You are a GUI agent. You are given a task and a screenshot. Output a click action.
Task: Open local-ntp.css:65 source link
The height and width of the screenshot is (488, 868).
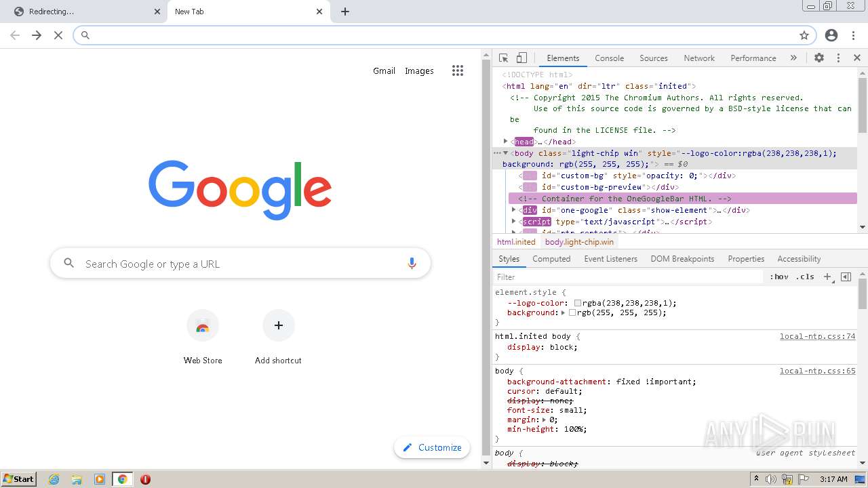[817, 371]
